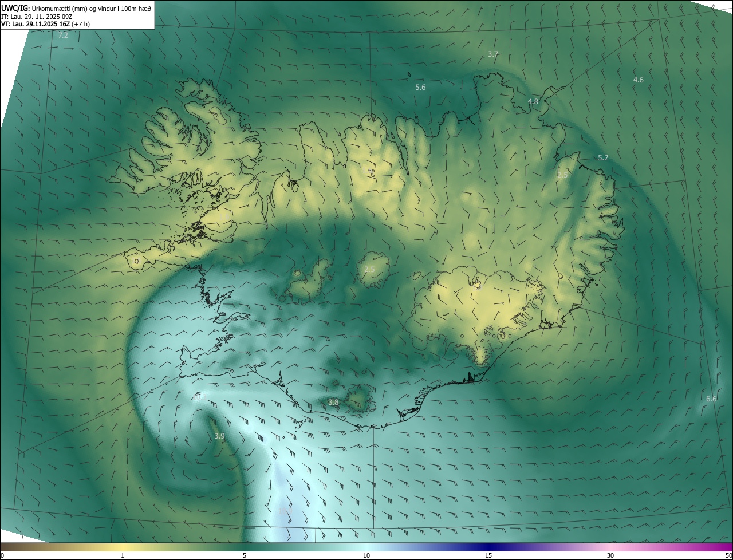Click the 'VT: Lau. 29.11.2025 16Z (+7 h)' line
Screen dimensions: 733x560
[45, 24]
